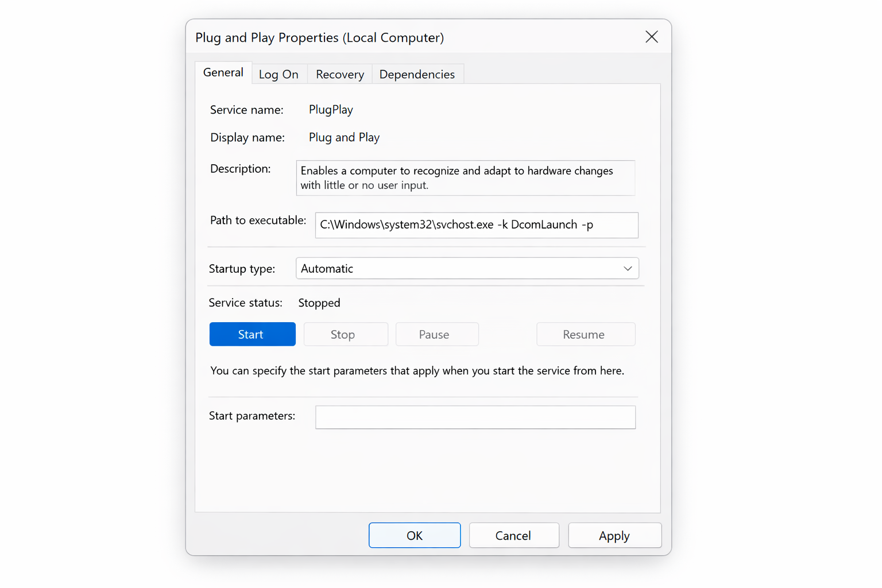Start the Plug and Play service
Image resolution: width=882 pixels, height=588 pixels.
pos(252,334)
